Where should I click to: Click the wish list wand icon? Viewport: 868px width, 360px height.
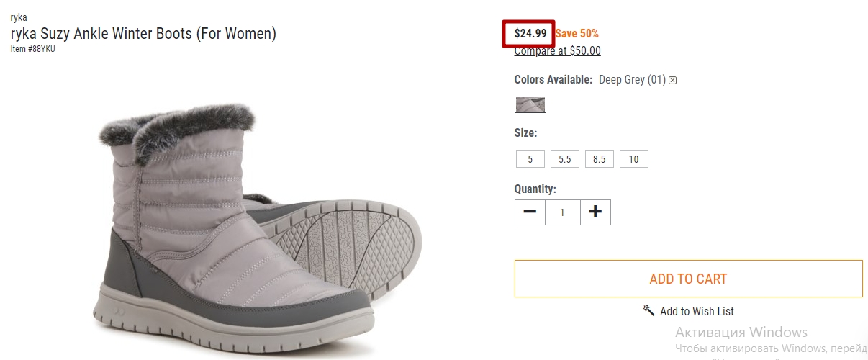click(648, 310)
